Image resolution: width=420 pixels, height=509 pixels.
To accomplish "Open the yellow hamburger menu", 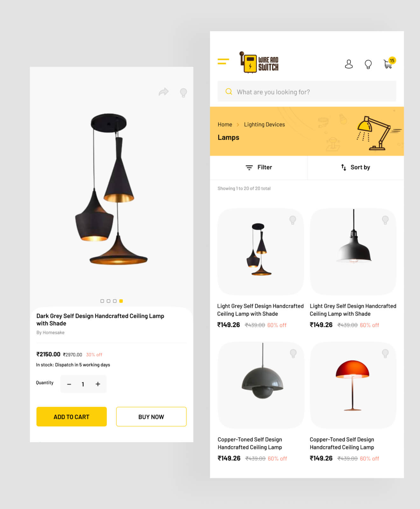I will click(223, 61).
